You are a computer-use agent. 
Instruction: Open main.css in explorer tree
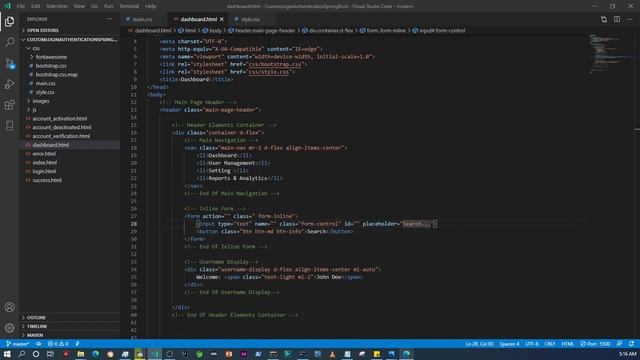pos(45,83)
